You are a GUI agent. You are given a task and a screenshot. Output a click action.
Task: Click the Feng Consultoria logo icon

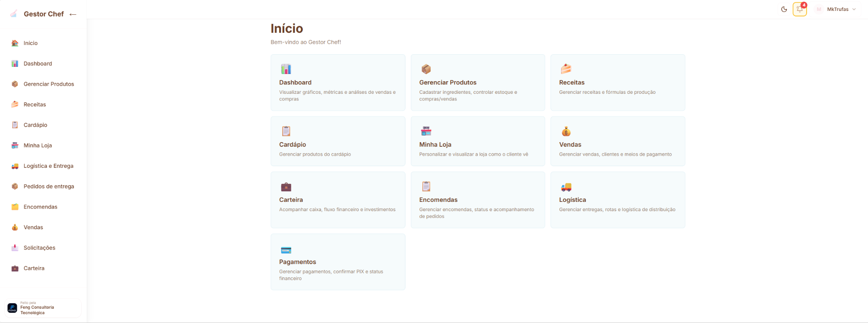(13, 308)
